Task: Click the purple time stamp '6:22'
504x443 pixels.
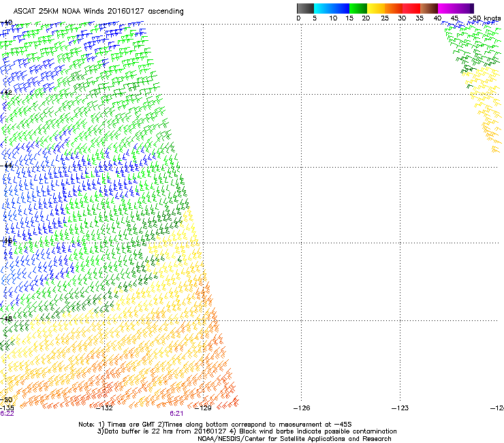Action: [x=7, y=414]
